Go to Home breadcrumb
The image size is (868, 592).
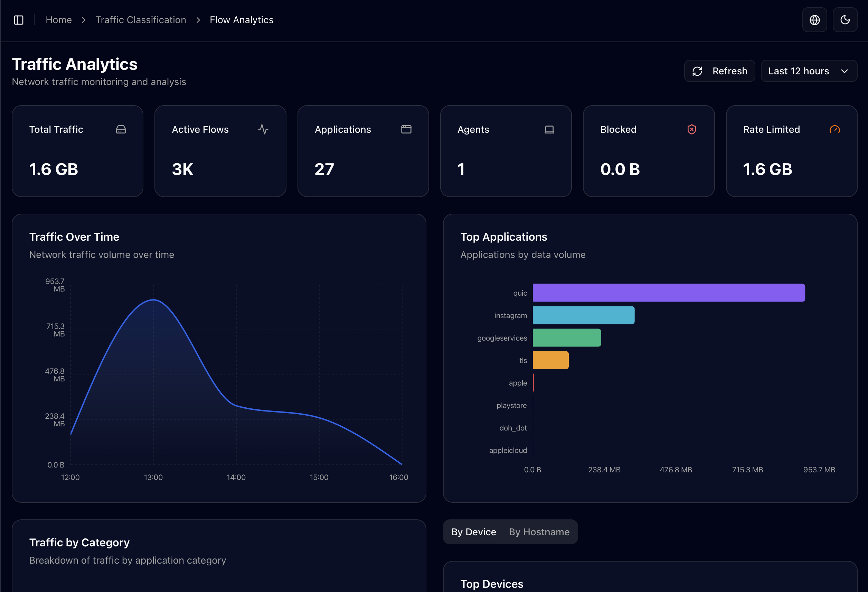point(59,20)
